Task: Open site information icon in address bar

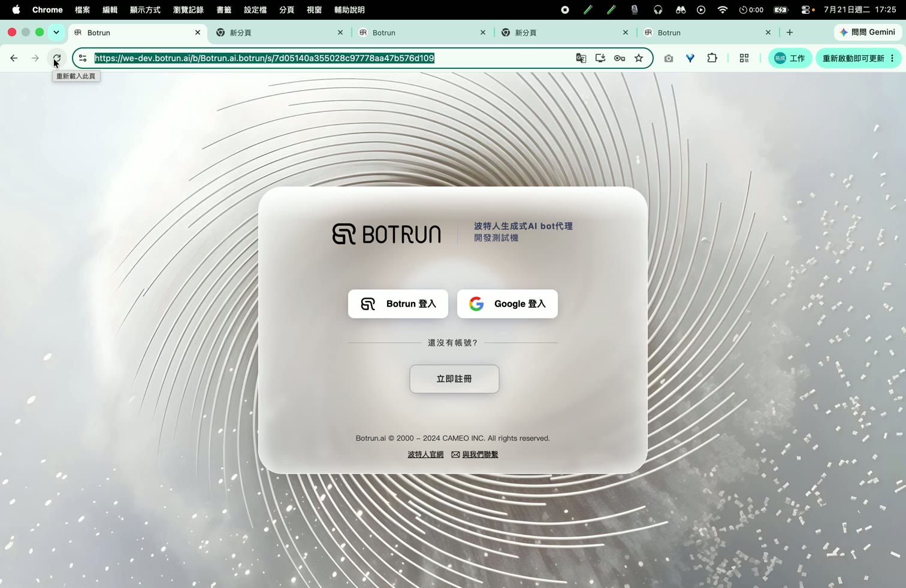Action: click(83, 58)
